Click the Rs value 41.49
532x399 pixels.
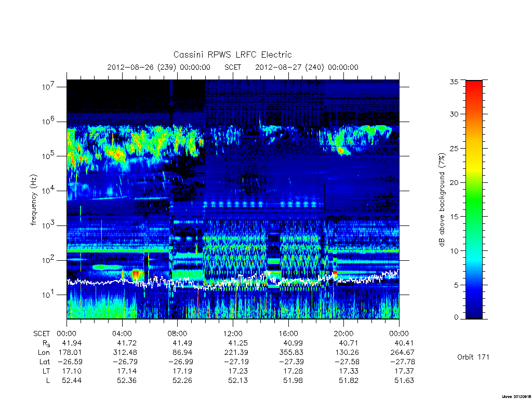182,343
